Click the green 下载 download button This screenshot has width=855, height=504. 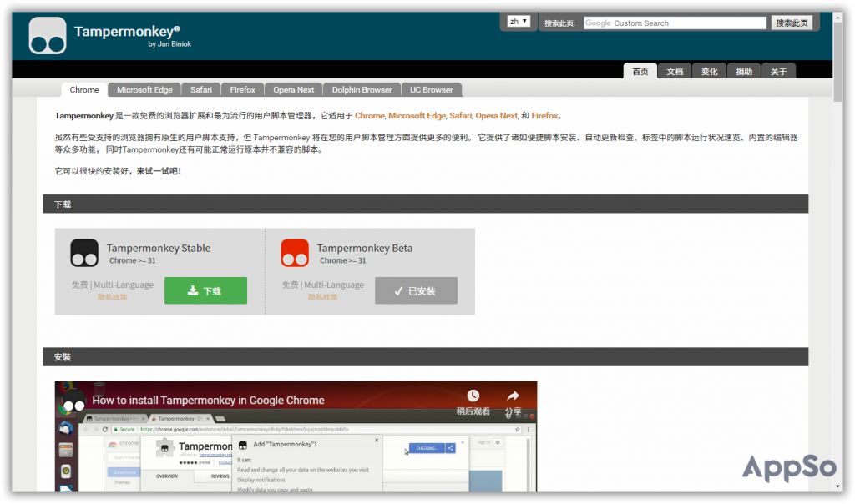pyautogui.click(x=205, y=290)
